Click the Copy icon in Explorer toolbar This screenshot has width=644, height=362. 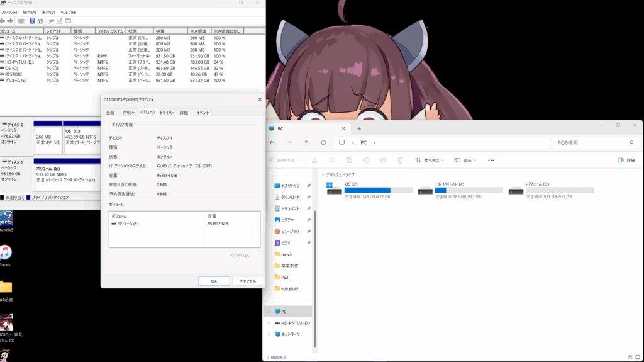pyautogui.click(x=331, y=161)
